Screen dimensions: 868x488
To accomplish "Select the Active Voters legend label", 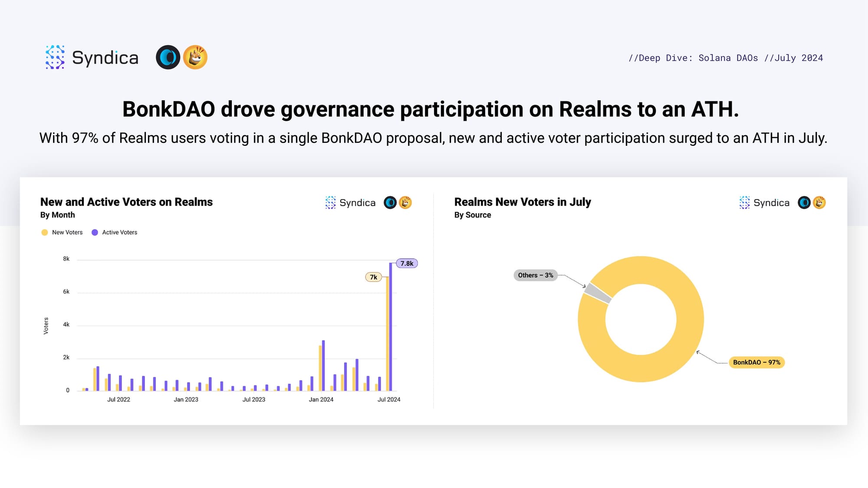I will (120, 233).
